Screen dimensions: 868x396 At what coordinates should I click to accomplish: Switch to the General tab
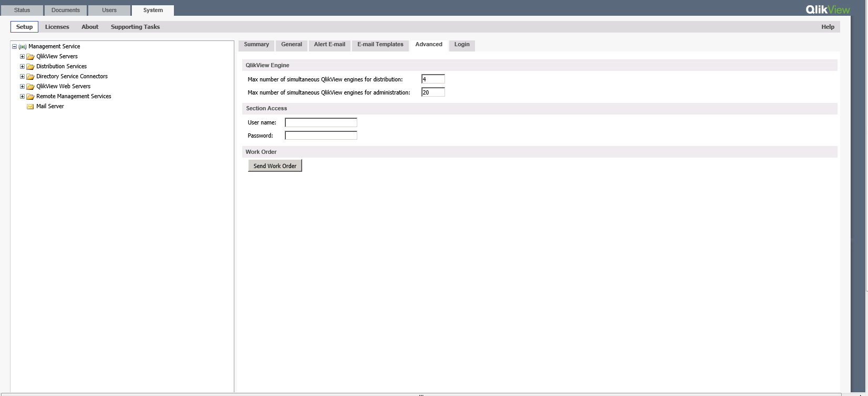click(292, 45)
